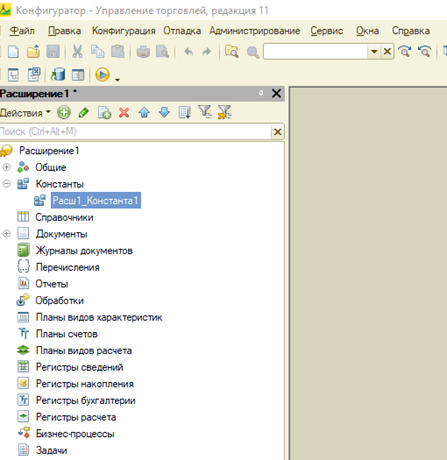
Task: Select Расш1_Константа1 in the tree
Action: coord(95,200)
